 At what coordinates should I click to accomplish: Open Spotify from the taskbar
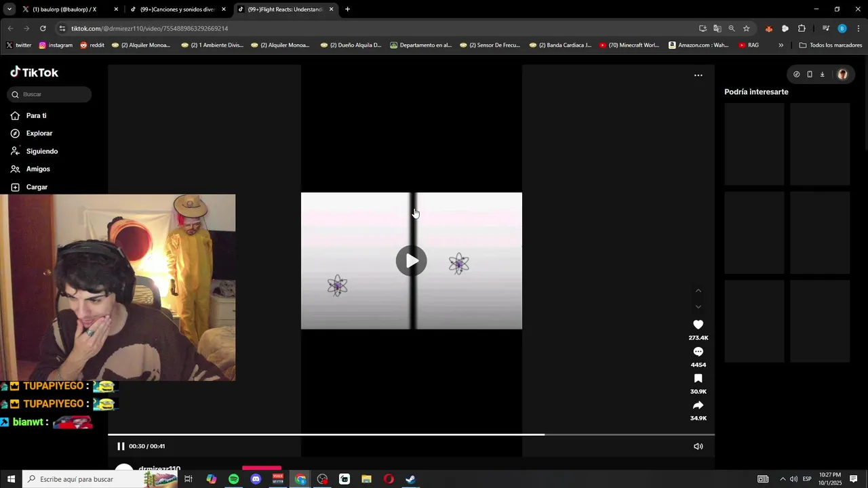pyautogui.click(x=233, y=479)
